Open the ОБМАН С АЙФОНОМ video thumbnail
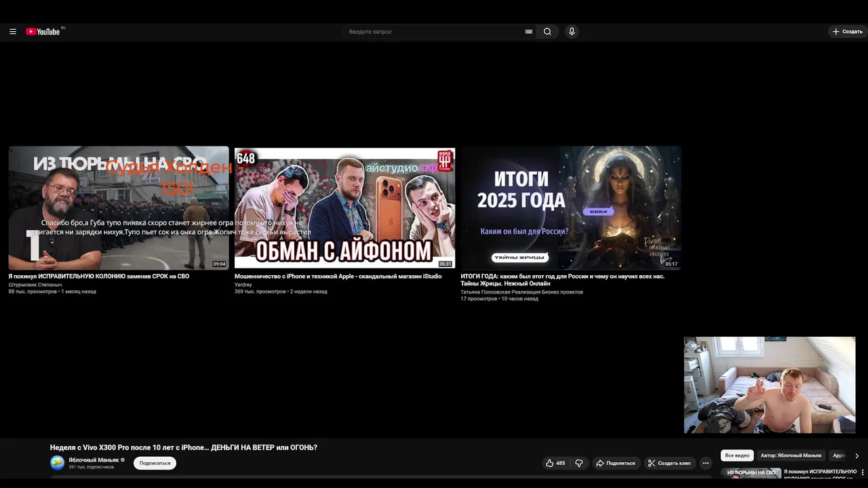868x488 pixels. click(x=344, y=208)
